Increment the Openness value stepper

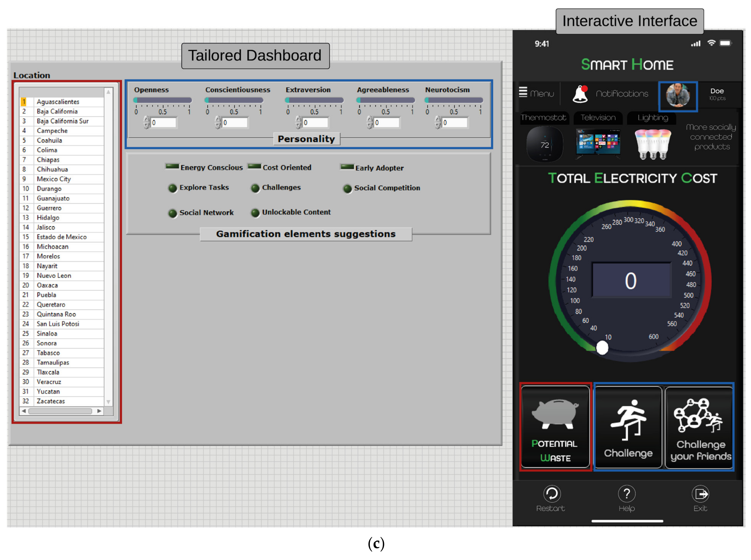pos(146,119)
